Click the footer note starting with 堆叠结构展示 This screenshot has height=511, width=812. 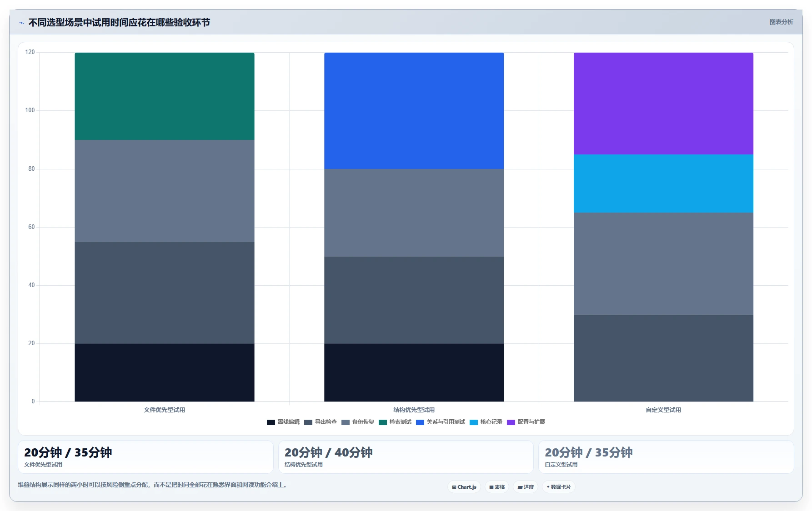pyautogui.click(x=153, y=485)
